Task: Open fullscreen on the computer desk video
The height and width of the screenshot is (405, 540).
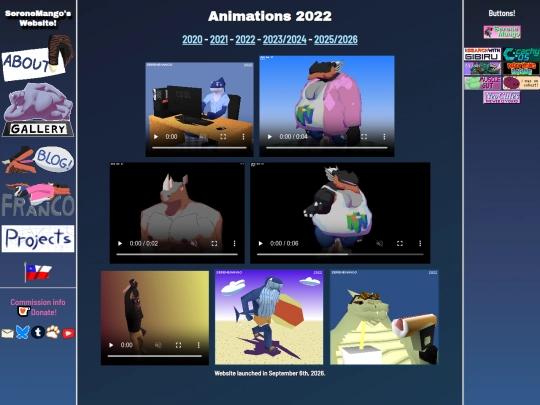Action: click(223, 137)
